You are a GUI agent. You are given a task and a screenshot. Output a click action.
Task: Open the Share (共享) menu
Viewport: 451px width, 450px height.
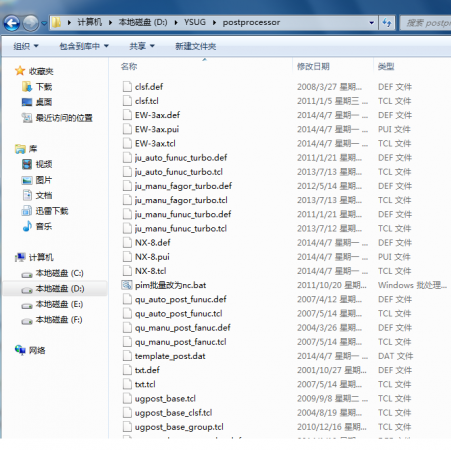coord(142,46)
